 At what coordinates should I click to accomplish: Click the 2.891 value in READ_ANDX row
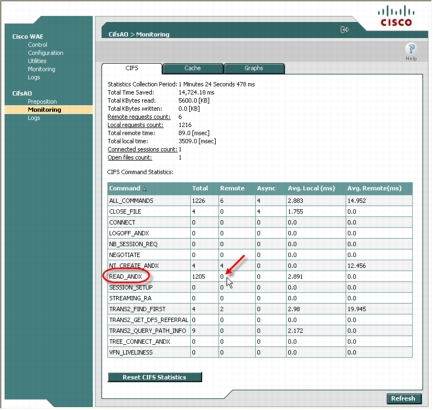295,277
